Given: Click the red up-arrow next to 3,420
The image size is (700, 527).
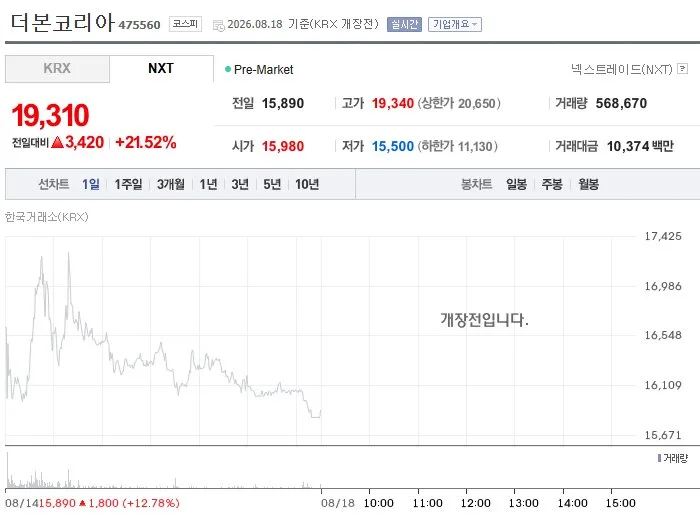Looking at the screenshot, I should (x=57, y=142).
